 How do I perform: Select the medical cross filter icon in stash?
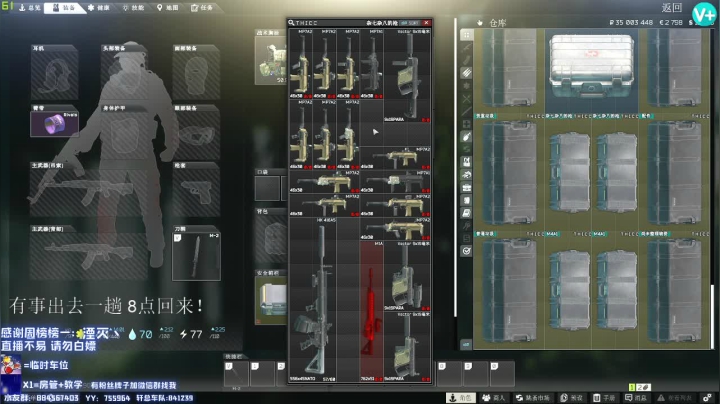[x=467, y=124]
